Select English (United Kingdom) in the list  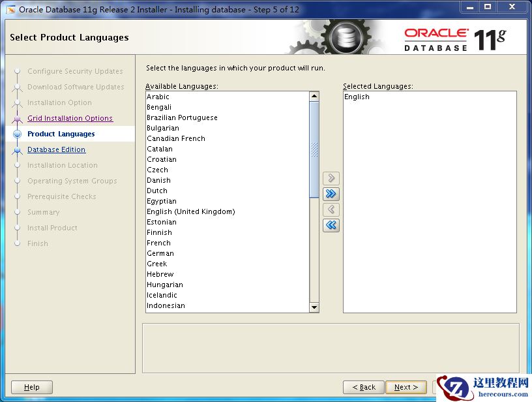click(x=228, y=211)
